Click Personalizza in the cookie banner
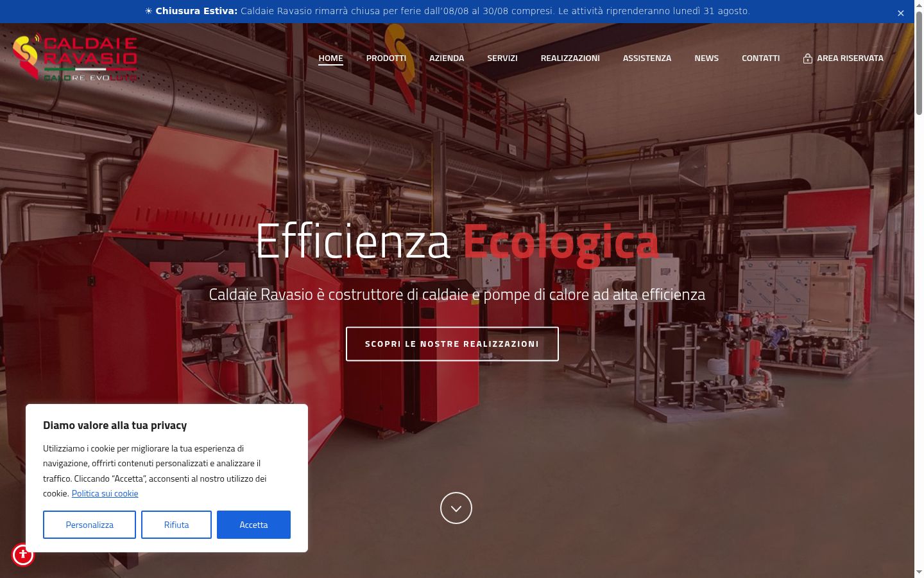The height and width of the screenshot is (578, 924). pyautogui.click(x=89, y=525)
